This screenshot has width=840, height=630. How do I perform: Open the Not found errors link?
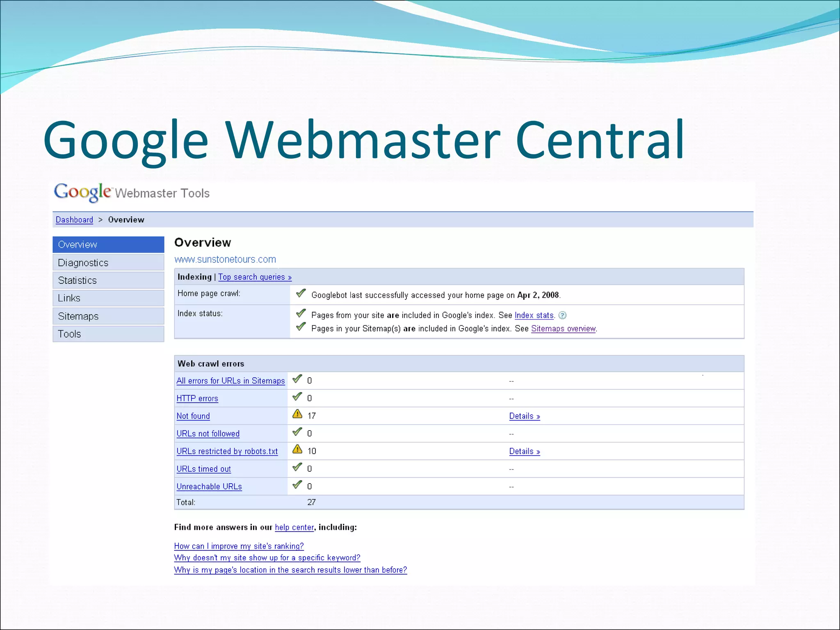click(x=193, y=416)
